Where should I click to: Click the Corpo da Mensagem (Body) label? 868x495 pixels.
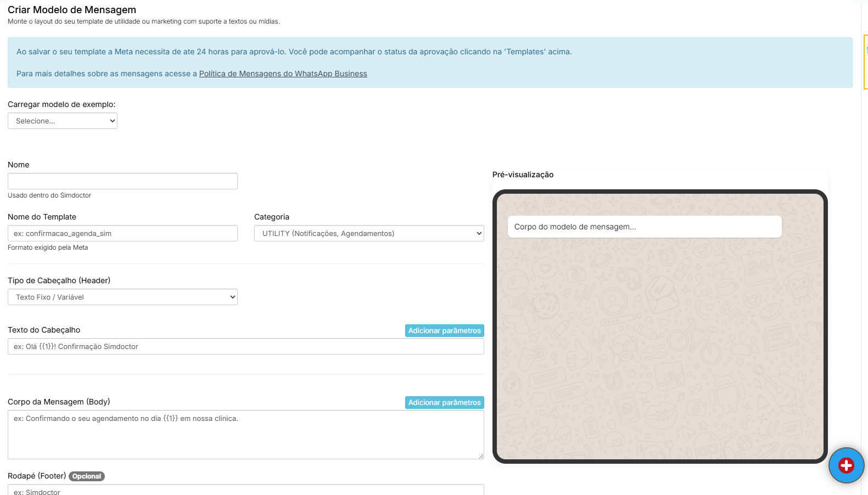[59, 402]
